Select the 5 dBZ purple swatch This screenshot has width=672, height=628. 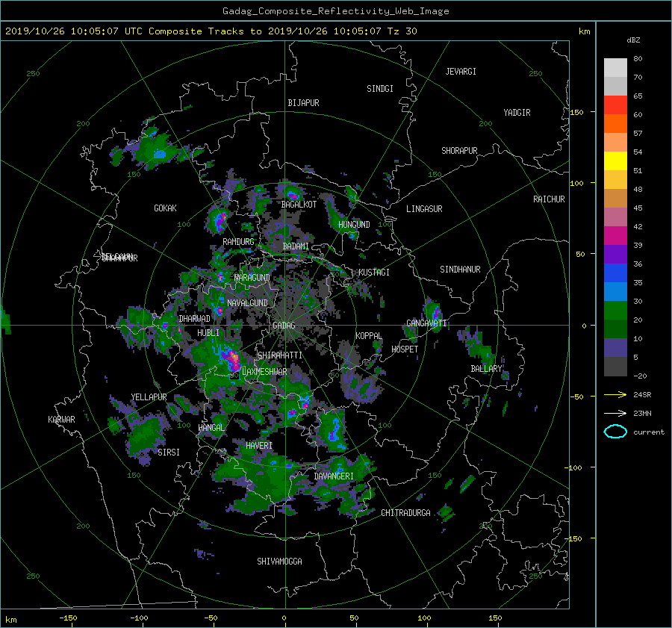coord(615,347)
